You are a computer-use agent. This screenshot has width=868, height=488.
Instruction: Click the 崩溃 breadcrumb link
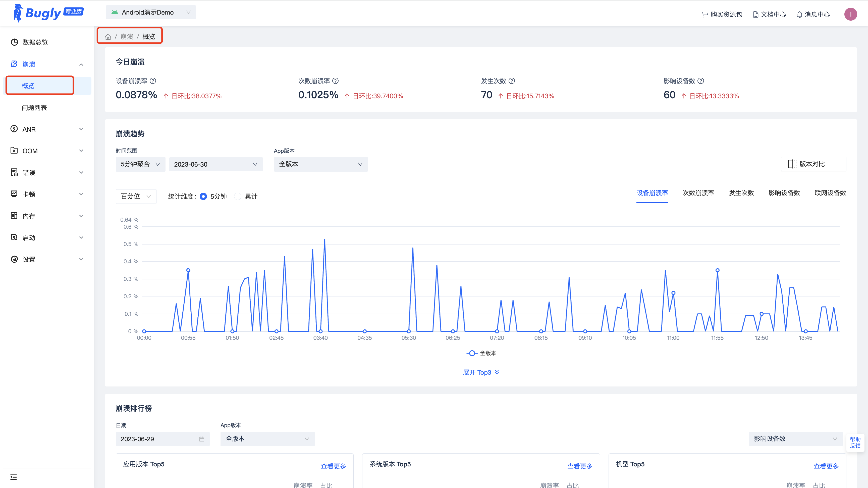(x=127, y=36)
